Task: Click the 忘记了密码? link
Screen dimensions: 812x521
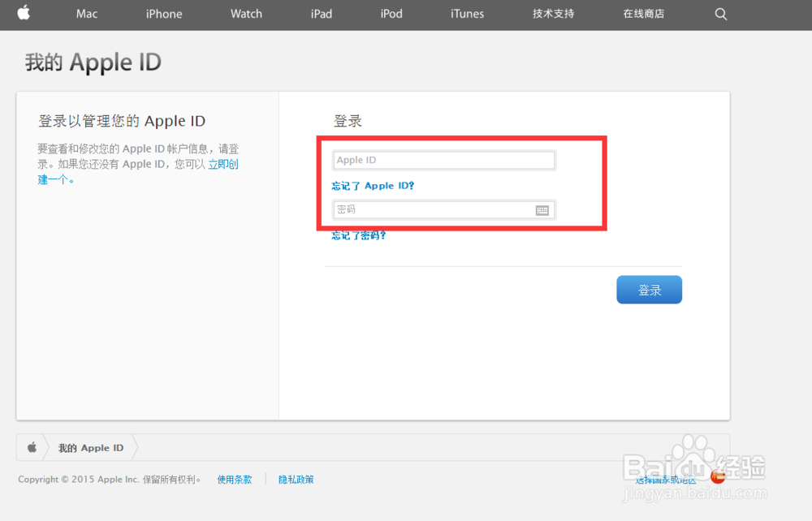Action: pos(358,235)
